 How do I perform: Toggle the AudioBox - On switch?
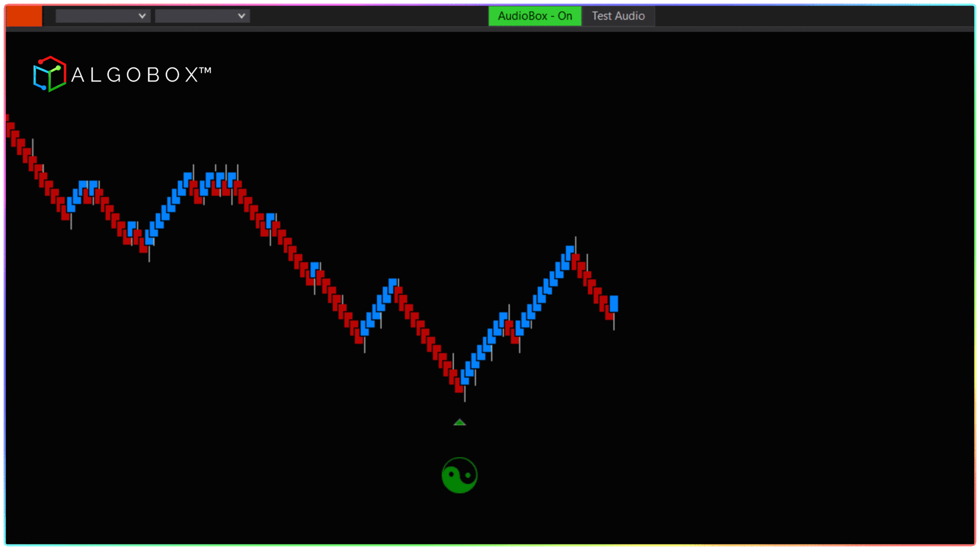(x=534, y=16)
